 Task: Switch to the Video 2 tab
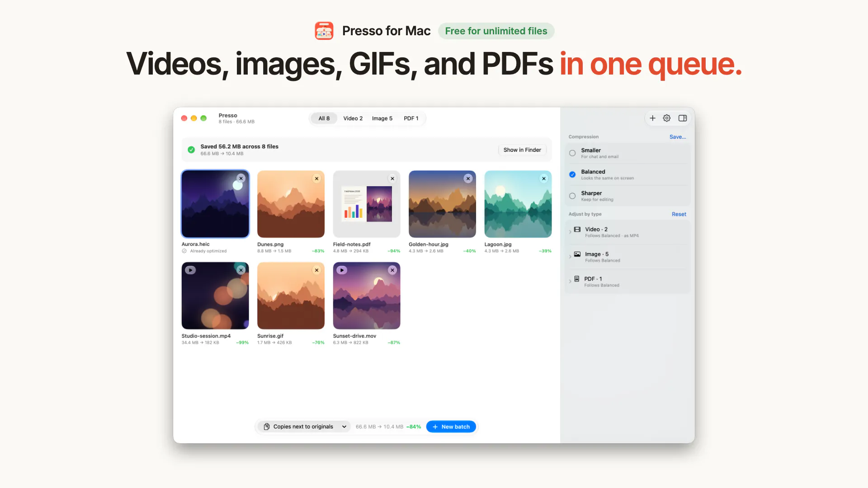point(353,118)
